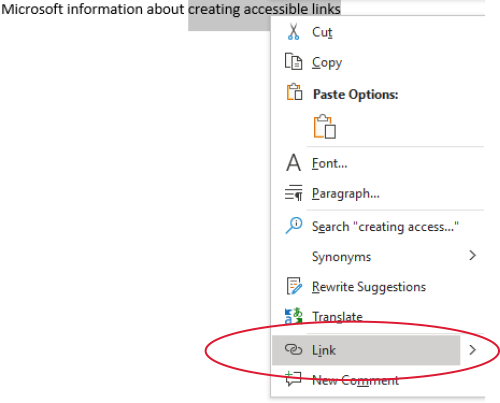Click the New Comment speech bubble icon
Screen dimensions: 500x403
point(293,379)
